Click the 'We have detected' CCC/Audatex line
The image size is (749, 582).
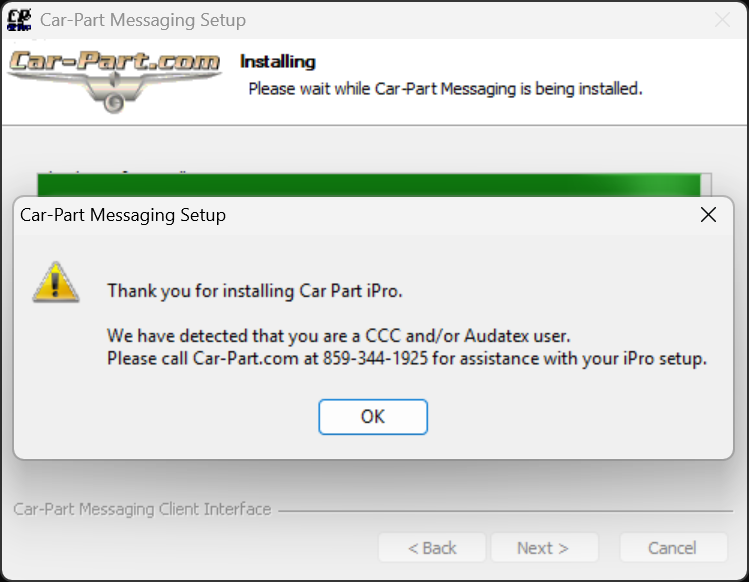[338, 336]
